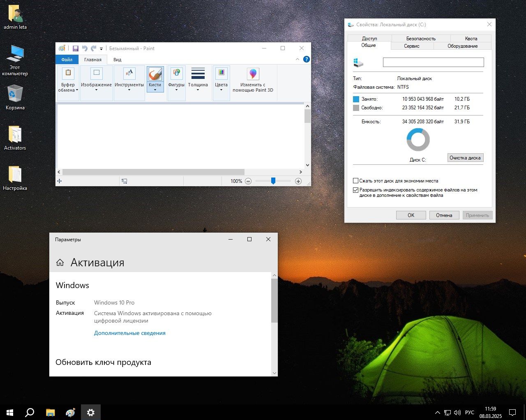Click the Очистка диска button
Screen dimensions: 526x420
tap(465, 158)
